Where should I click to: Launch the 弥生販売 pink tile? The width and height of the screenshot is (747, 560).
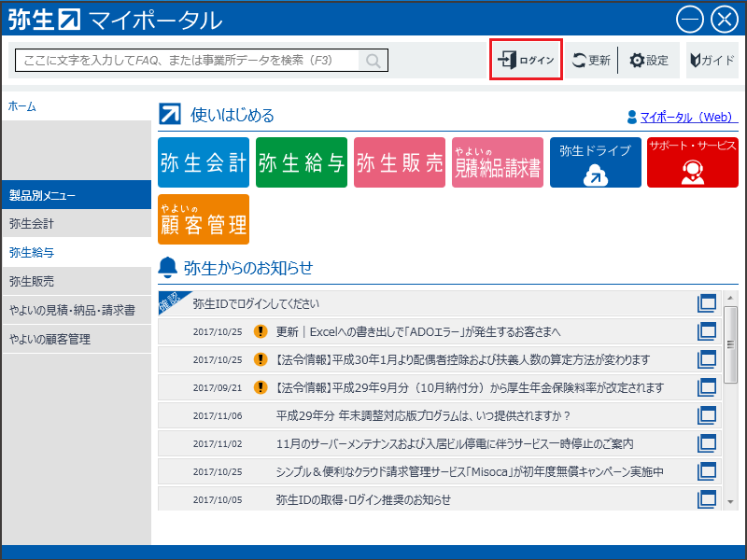[x=400, y=162]
